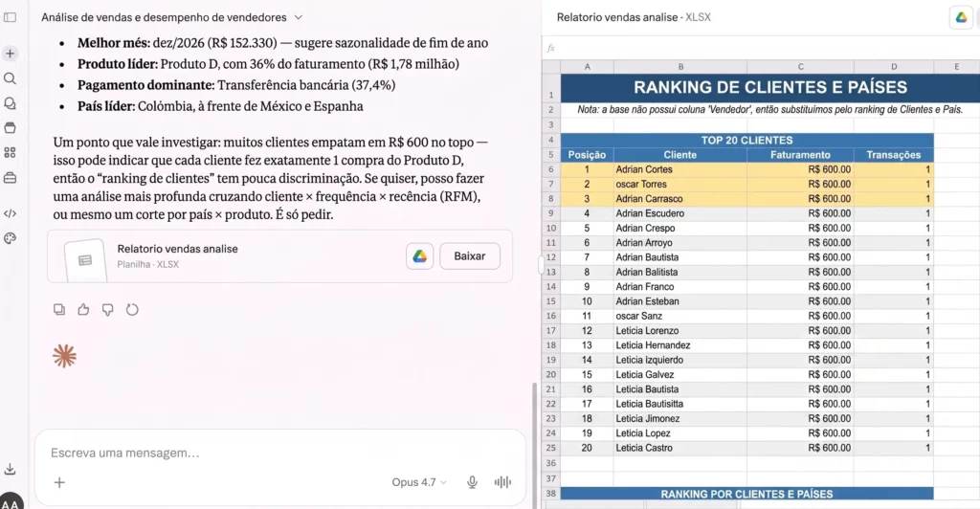980x509 pixels.
Task: Click cell with Leticia Izquierdo
Action: click(x=680, y=360)
